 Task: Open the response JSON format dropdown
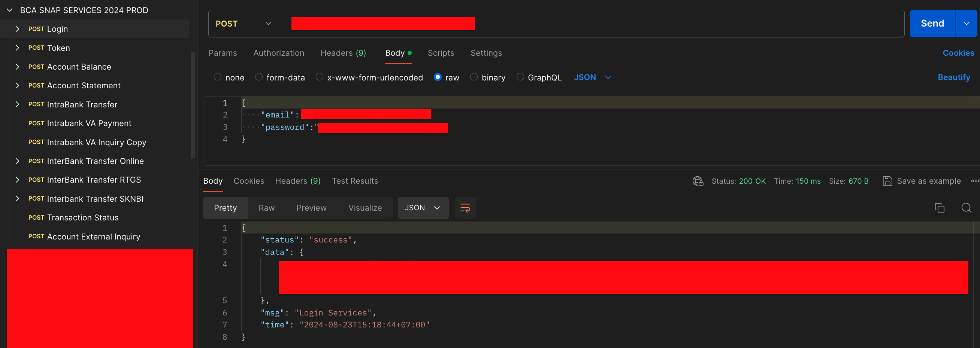point(423,208)
